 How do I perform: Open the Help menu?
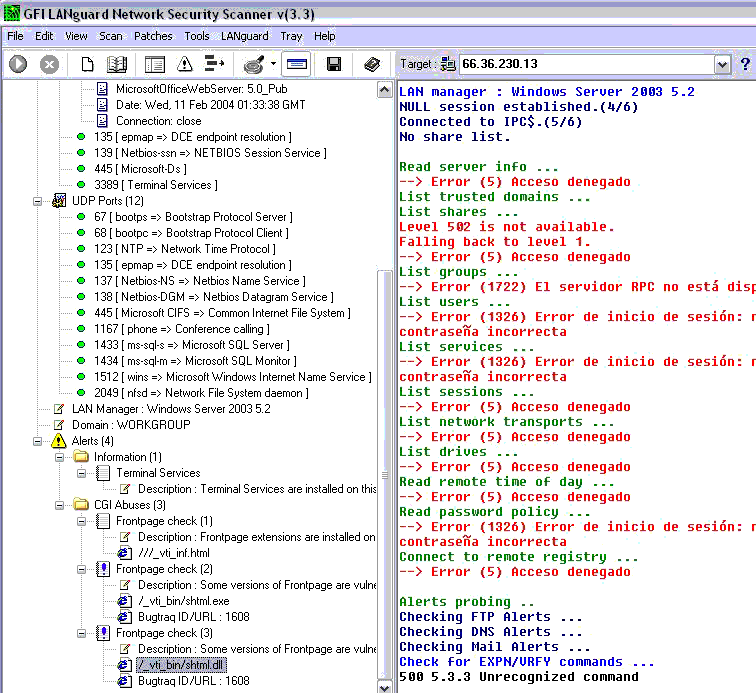tap(324, 36)
